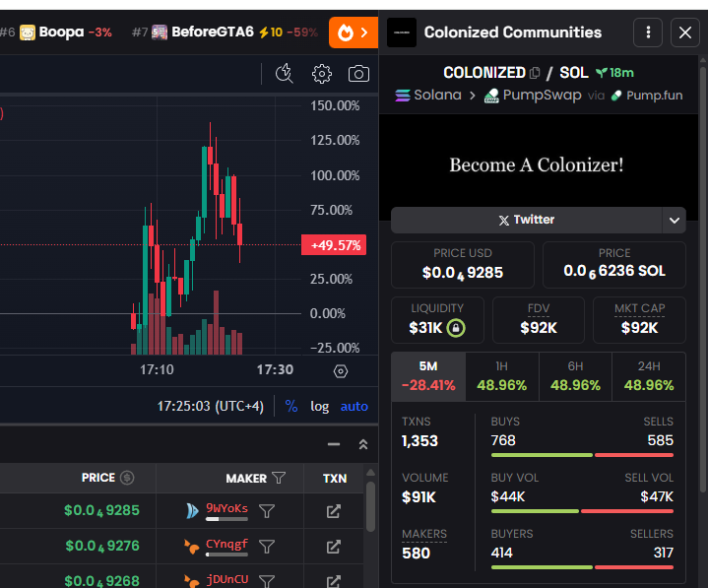Open the indicator replay clock icon
Viewport: 708px width, 588px height.
point(285,74)
